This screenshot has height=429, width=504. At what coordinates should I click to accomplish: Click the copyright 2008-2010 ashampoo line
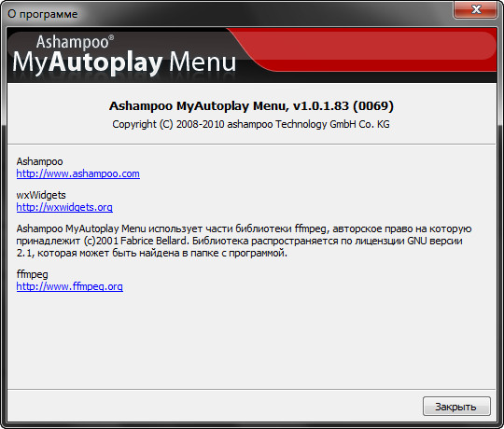(251, 124)
